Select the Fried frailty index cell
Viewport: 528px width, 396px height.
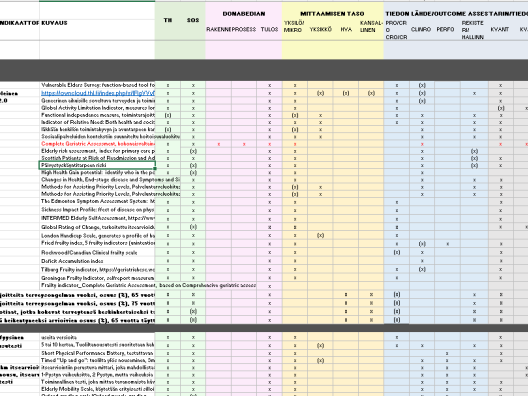(x=97, y=243)
